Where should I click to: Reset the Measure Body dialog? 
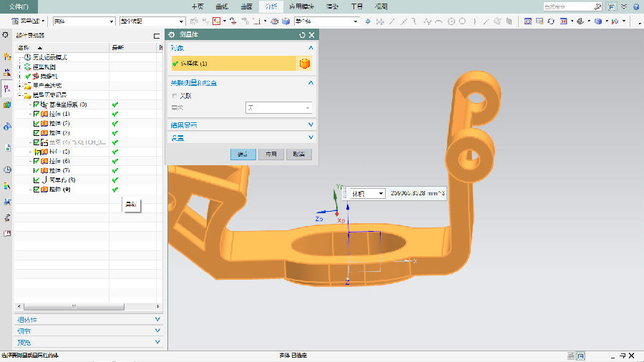click(x=303, y=34)
